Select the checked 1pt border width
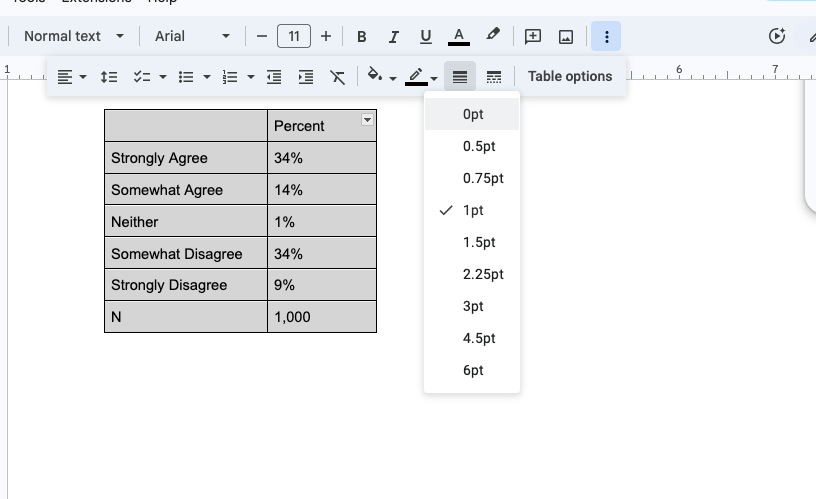This screenshot has width=816, height=499. pyautogui.click(x=473, y=210)
